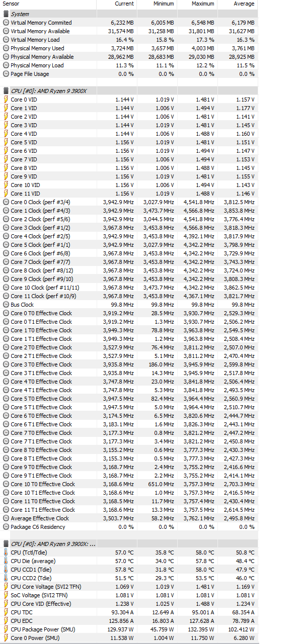Select the Core 4 Clock (perf #2/5) row

click(x=129, y=236)
